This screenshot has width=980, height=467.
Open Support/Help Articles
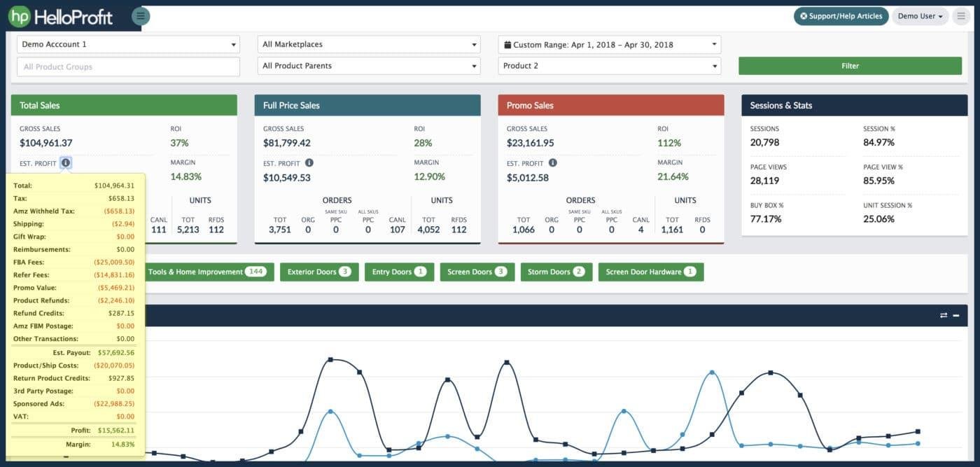click(841, 16)
